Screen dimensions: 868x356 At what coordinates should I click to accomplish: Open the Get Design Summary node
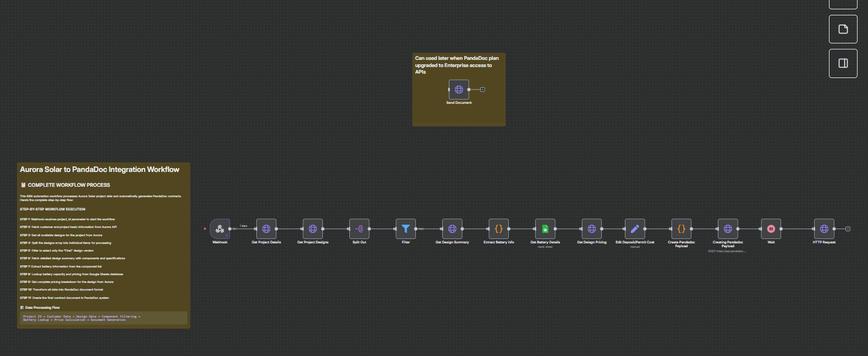point(452,229)
